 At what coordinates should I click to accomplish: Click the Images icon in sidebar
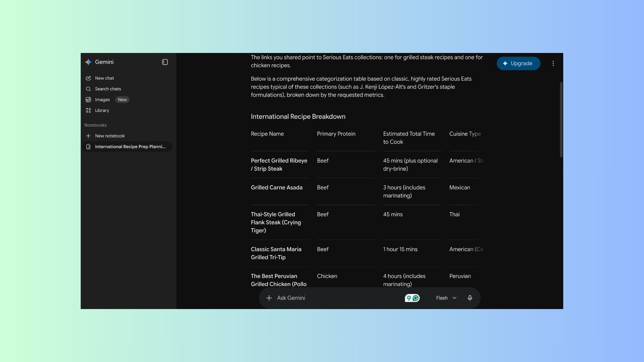[88, 100]
